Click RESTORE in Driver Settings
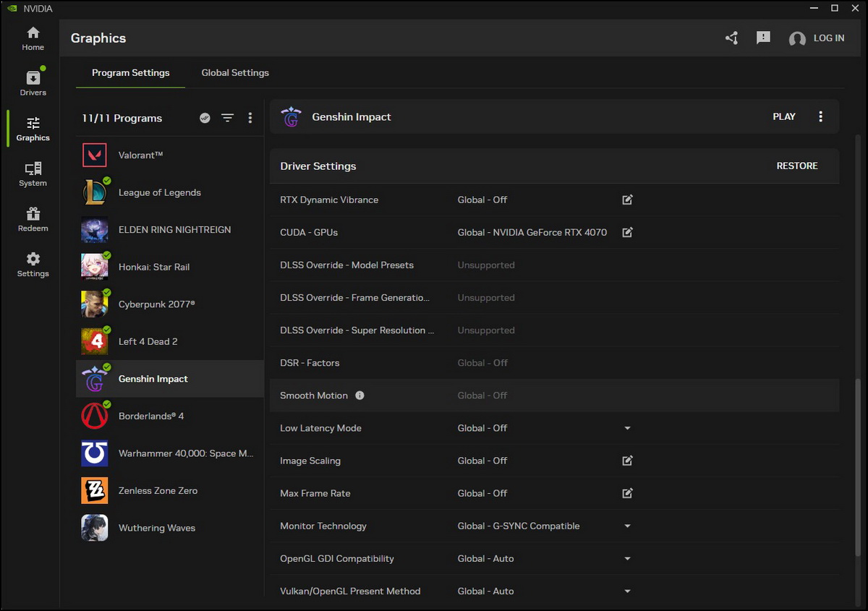The height and width of the screenshot is (611, 868). click(x=797, y=166)
